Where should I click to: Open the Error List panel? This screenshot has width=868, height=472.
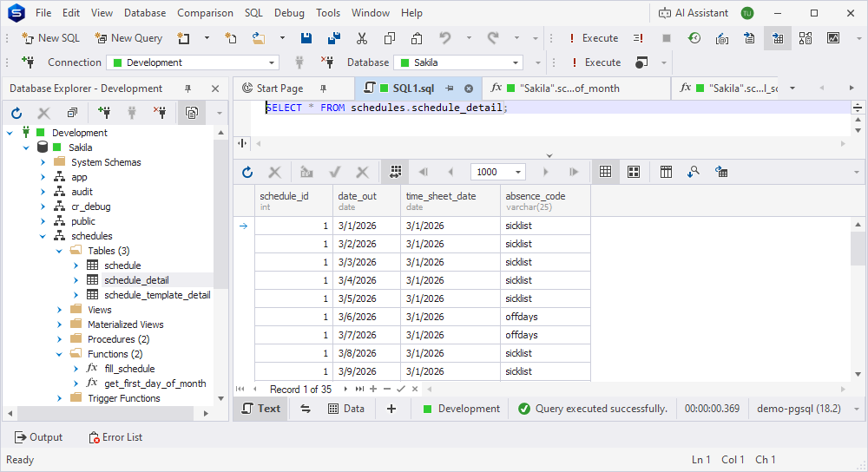coord(115,437)
